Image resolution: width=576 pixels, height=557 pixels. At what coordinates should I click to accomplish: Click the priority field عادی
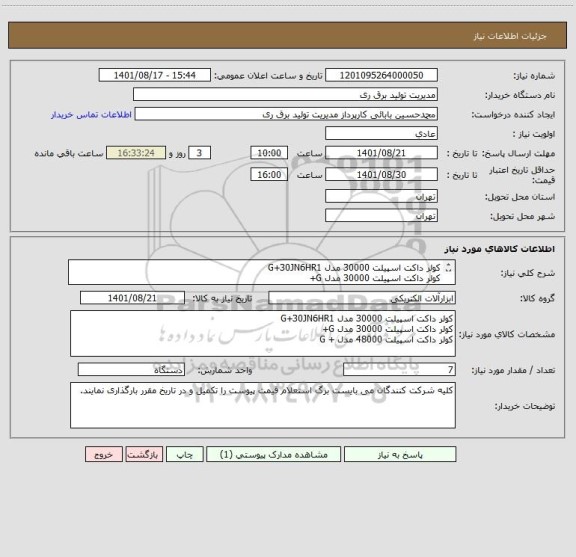click(x=381, y=133)
